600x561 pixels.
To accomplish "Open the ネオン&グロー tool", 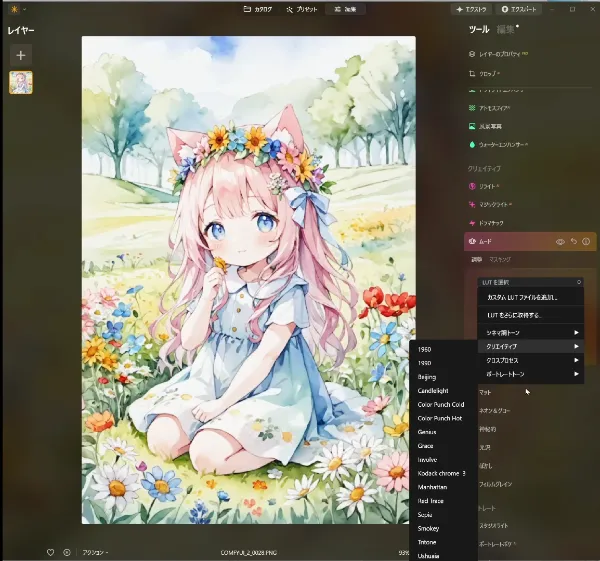I will pos(495,411).
